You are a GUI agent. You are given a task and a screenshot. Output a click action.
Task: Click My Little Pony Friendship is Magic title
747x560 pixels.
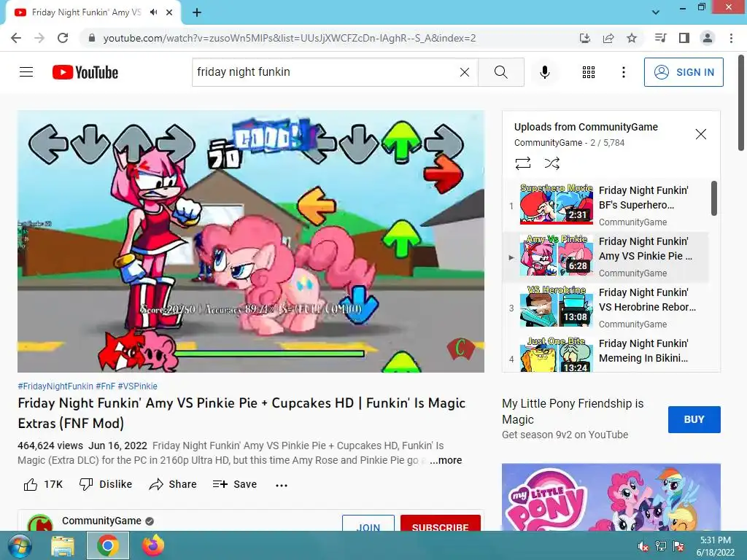(573, 411)
